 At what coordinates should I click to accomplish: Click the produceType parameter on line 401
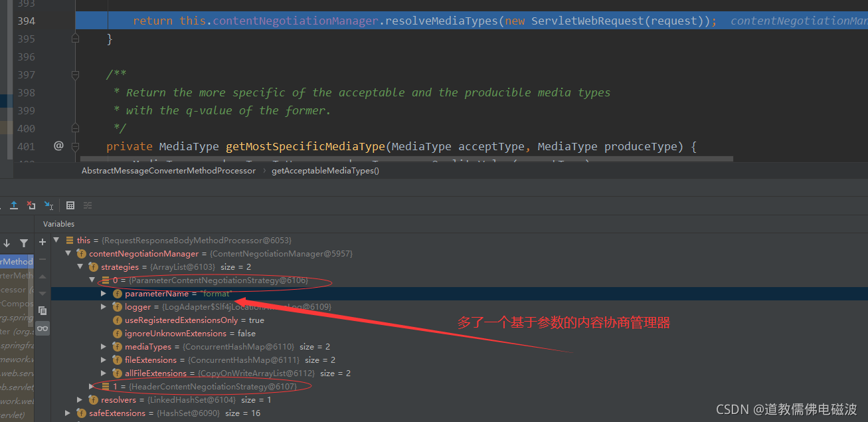coord(640,146)
